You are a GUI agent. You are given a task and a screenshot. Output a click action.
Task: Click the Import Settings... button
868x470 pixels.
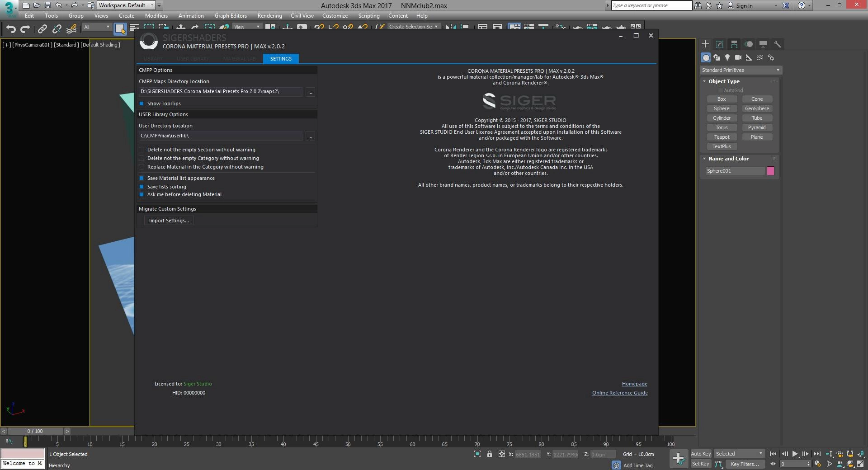169,221
